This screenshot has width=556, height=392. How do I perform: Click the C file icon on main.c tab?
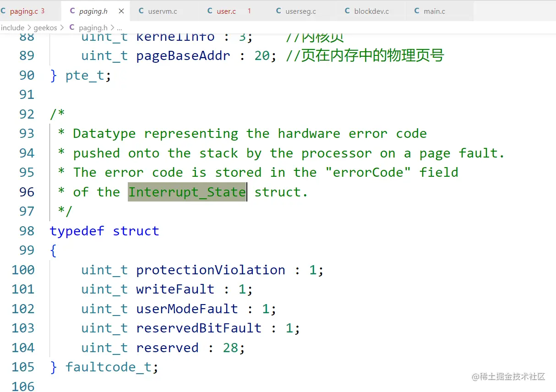tap(416, 11)
